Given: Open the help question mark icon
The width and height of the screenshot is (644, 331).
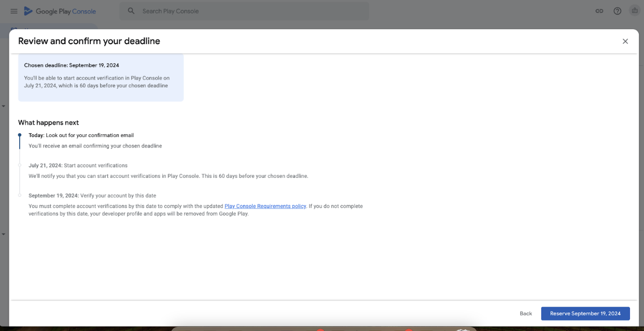Looking at the screenshot, I should pos(617,11).
